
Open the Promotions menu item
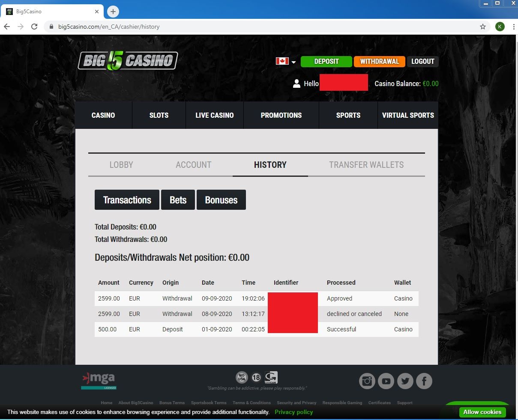281,115
